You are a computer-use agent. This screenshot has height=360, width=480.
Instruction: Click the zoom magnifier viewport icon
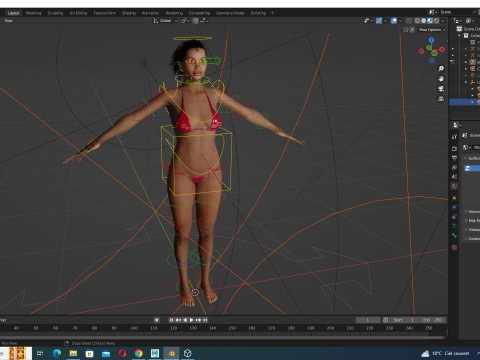point(441,69)
